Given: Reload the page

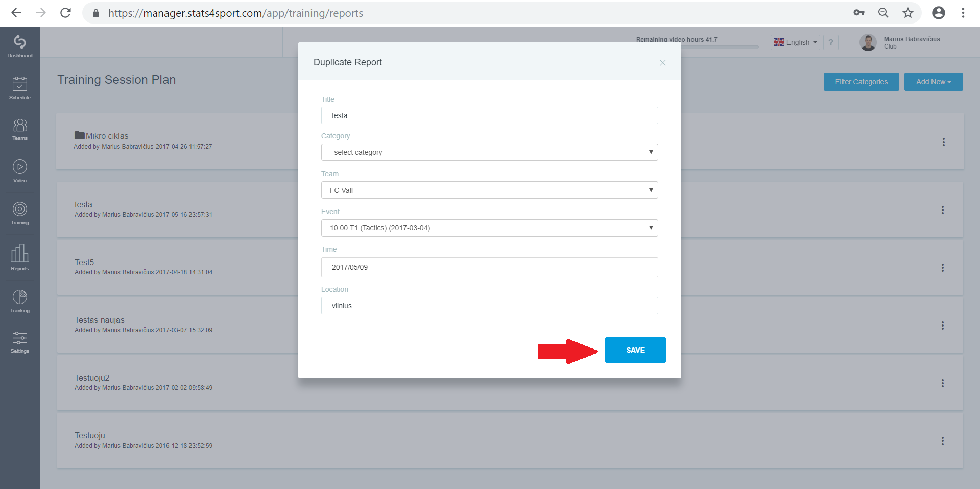Looking at the screenshot, I should [x=65, y=13].
